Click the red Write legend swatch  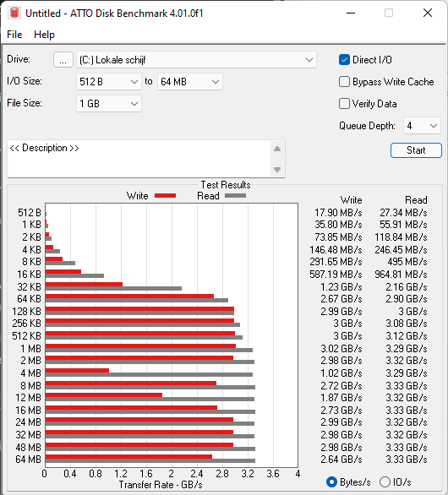[x=165, y=196]
